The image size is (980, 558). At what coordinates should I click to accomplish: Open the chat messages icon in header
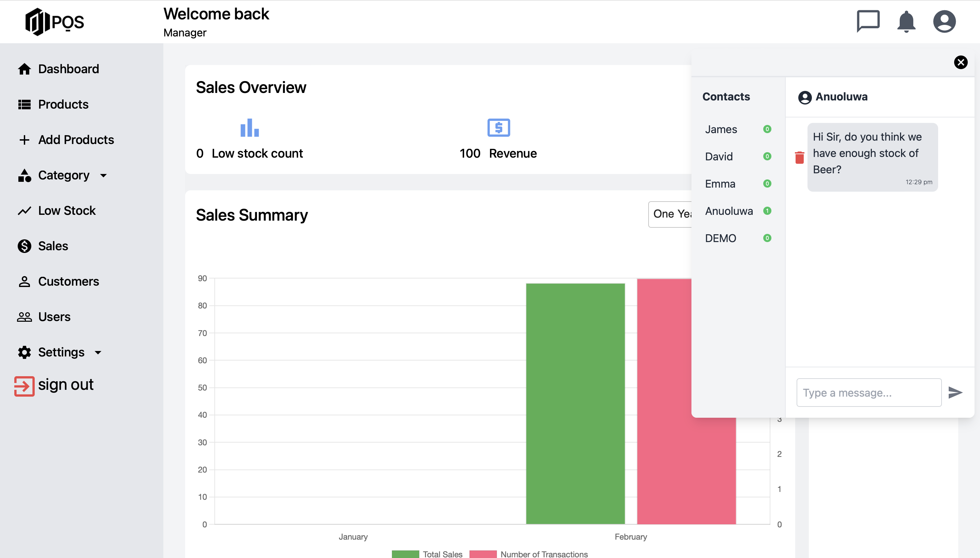(868, 21)
